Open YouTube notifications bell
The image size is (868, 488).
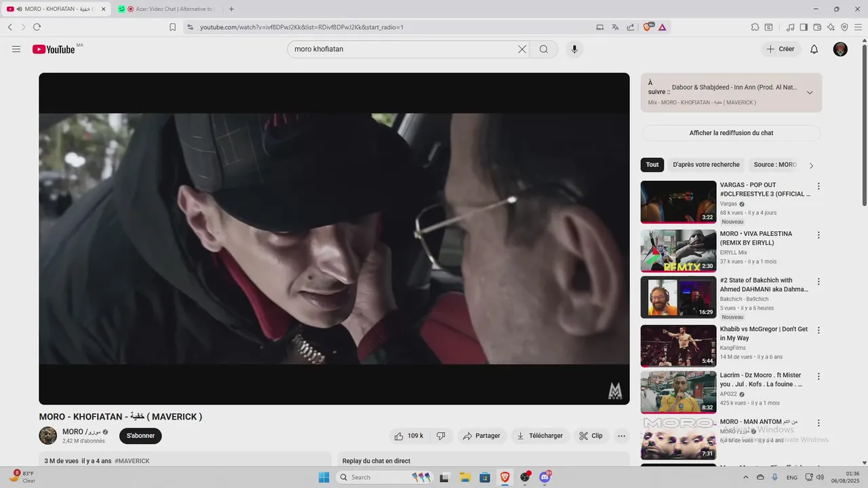coord(814,49)
